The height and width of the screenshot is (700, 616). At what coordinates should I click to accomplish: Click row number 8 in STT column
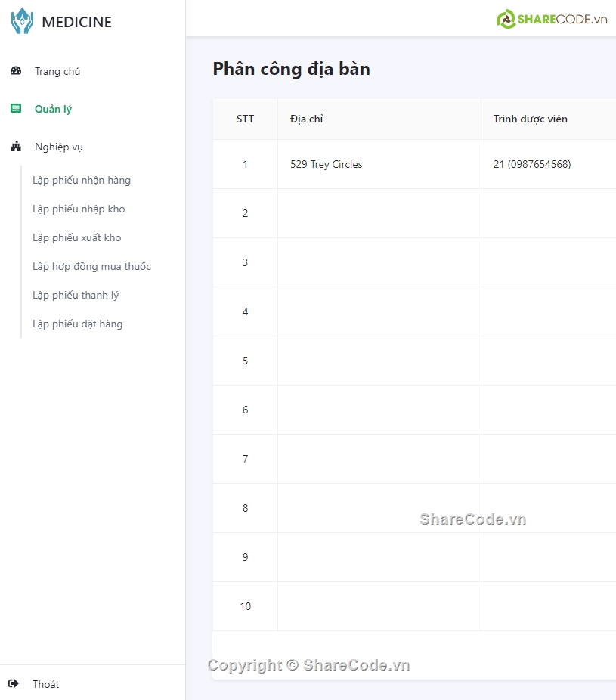[x=245, y=508]
